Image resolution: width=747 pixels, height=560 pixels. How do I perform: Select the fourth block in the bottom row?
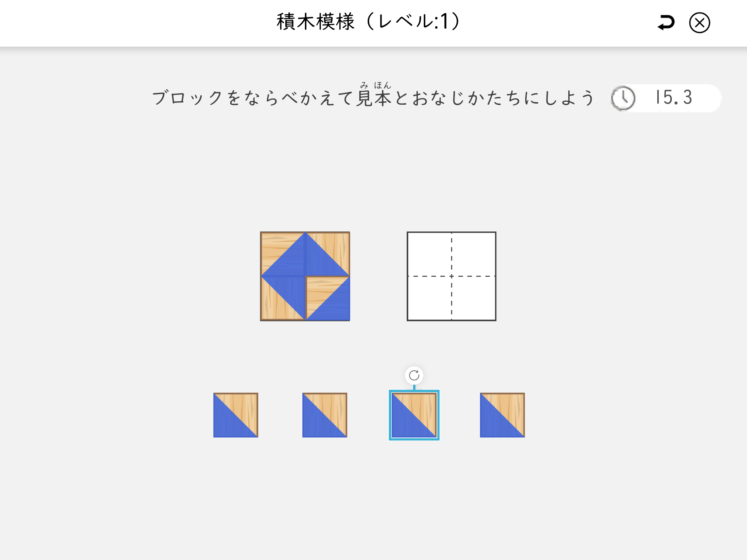(502, 415)
